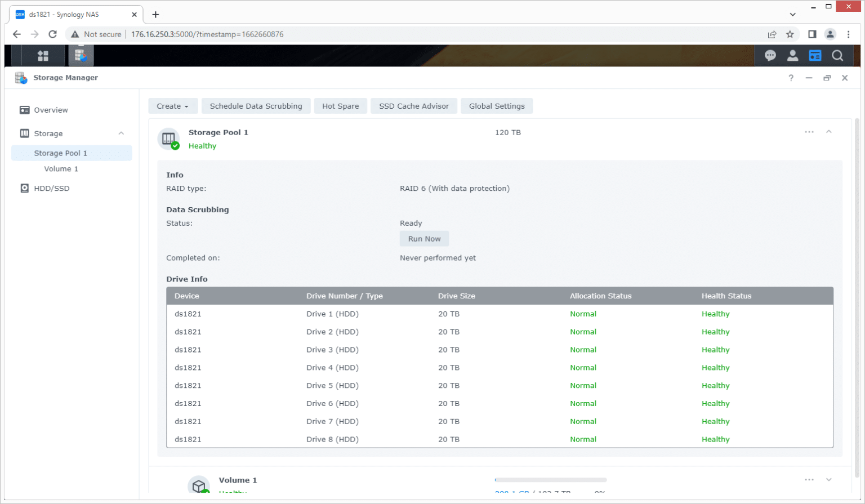Open Storage Manager help question mark
Screen dimensions: 865x504
click(791, 78)
